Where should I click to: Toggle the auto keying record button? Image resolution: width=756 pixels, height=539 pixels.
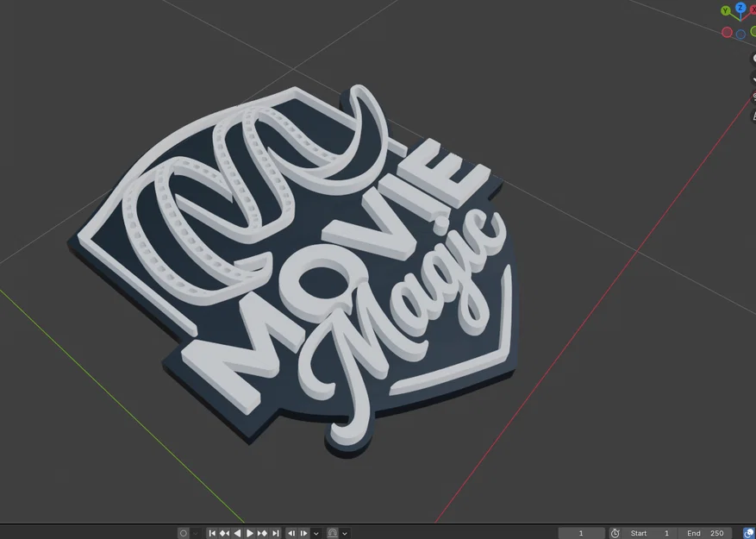point(184,533)
